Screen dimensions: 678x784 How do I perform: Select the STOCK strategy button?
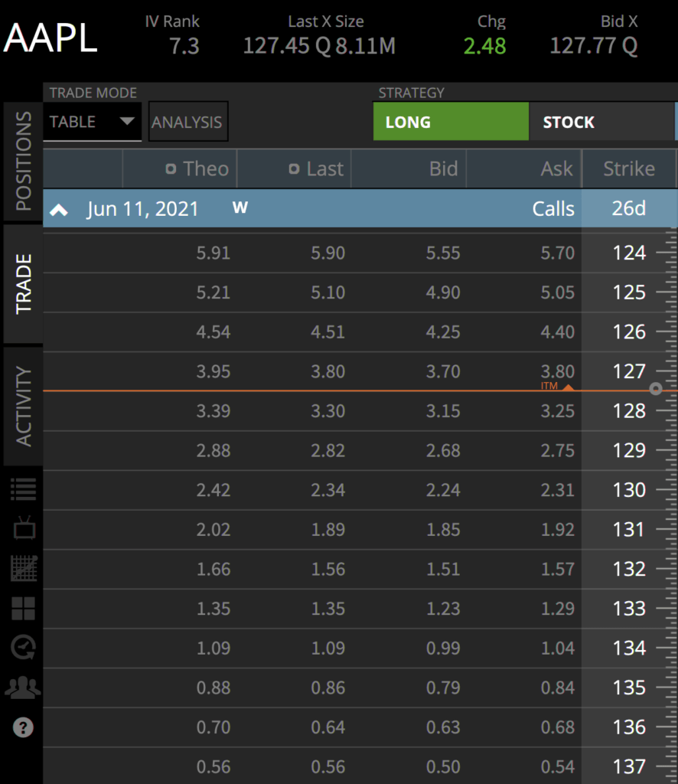[601, 122]
